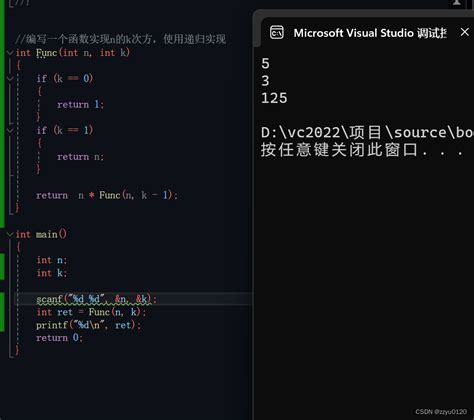This screenshot has height=420, width=474.
Task: Click the return n; statement
Action: pyautogui.click(x=80, y=157)
